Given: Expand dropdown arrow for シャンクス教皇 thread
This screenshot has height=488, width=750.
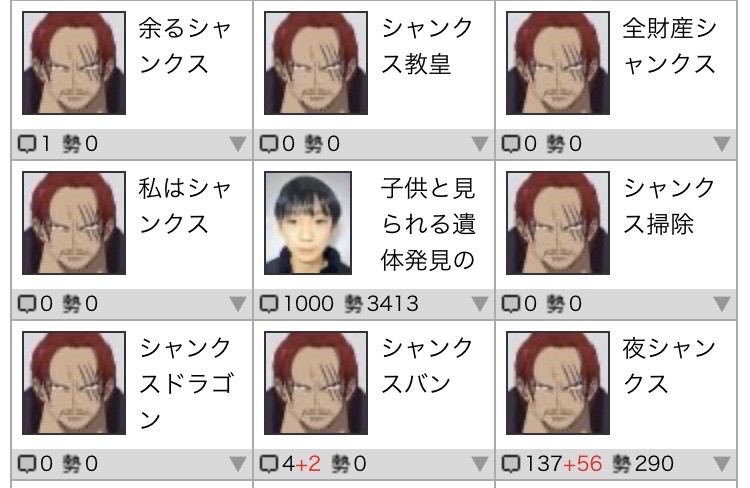Looking at the screenshot, I should 480,144.
